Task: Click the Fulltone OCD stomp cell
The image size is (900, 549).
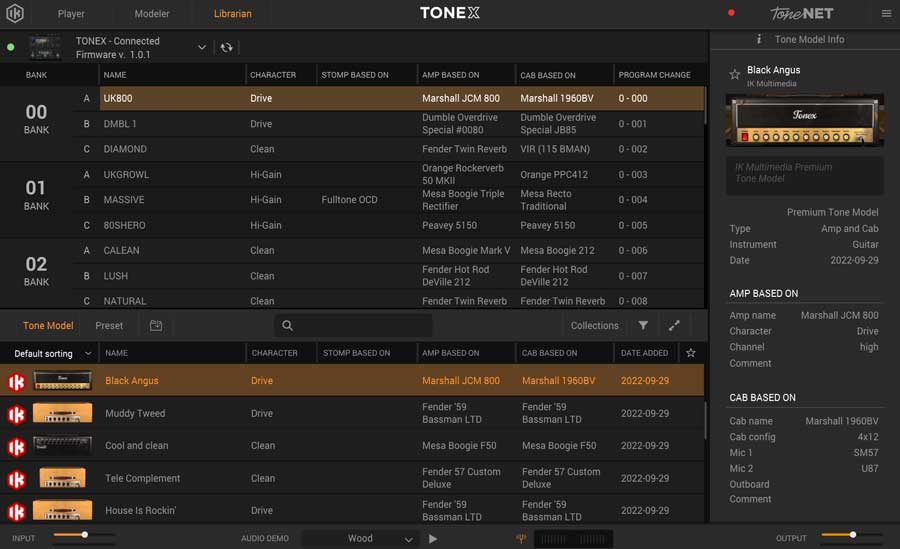Action: pos(350,200)
